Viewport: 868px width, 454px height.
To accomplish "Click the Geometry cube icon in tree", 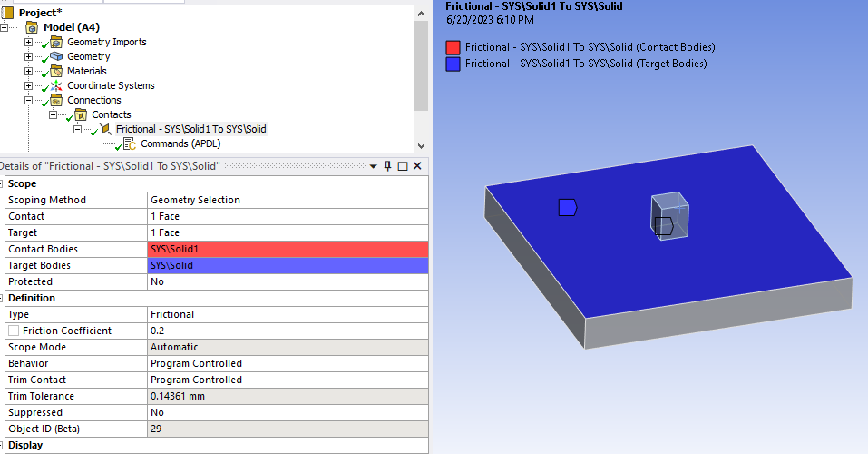I will [56, 56].
